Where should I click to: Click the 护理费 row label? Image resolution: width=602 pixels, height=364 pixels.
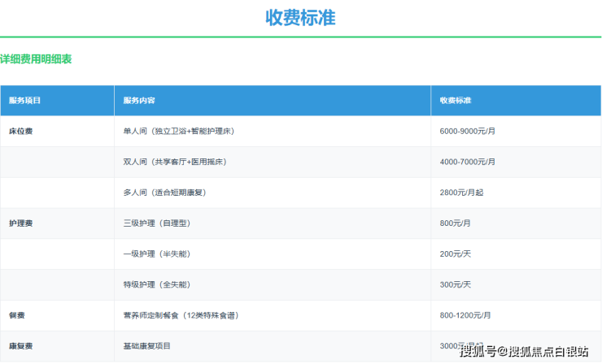[x=20, y=223]
